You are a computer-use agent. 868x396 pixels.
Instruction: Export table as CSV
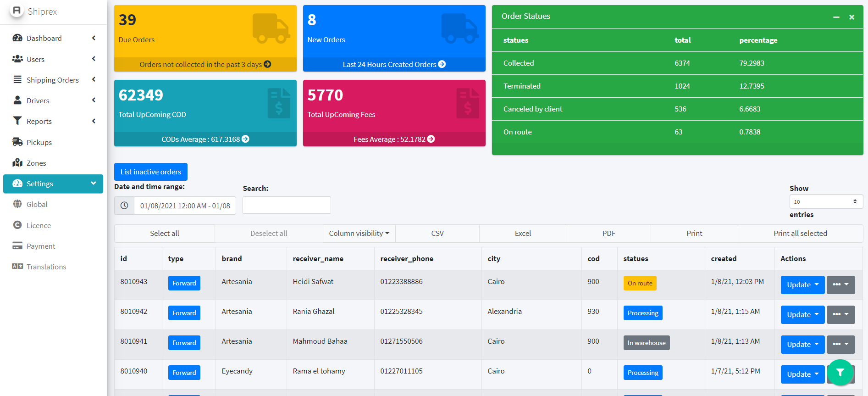tap(437, 233)
